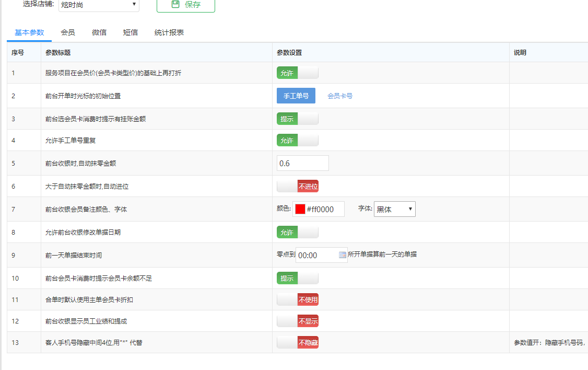Switch to the 会员 tab
The height and width of the screenshot is (370, 588).
click(x=68, y=32)
